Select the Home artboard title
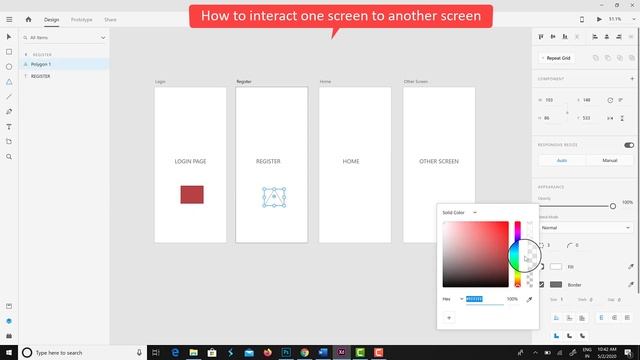 [x=325, y=82]
